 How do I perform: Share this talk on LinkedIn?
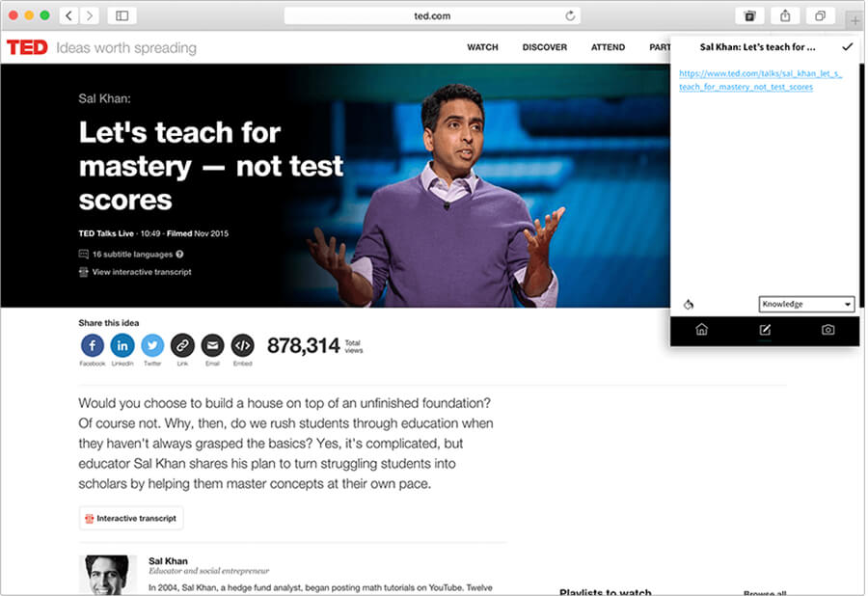coord(122,345)
